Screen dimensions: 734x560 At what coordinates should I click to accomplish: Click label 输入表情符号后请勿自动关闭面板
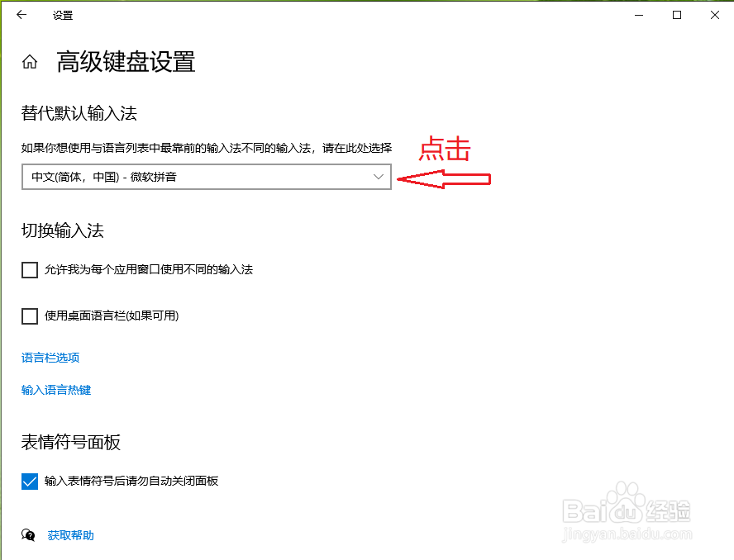(131, 481)
